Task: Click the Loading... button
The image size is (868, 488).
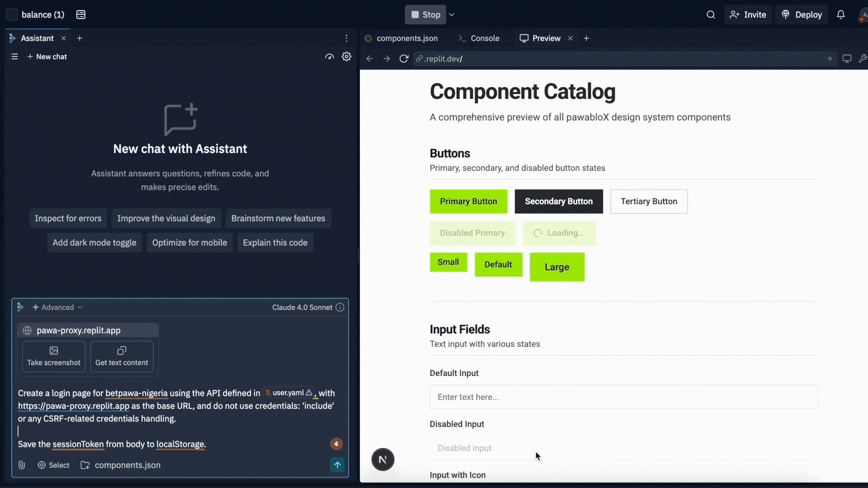Action: 559,233
